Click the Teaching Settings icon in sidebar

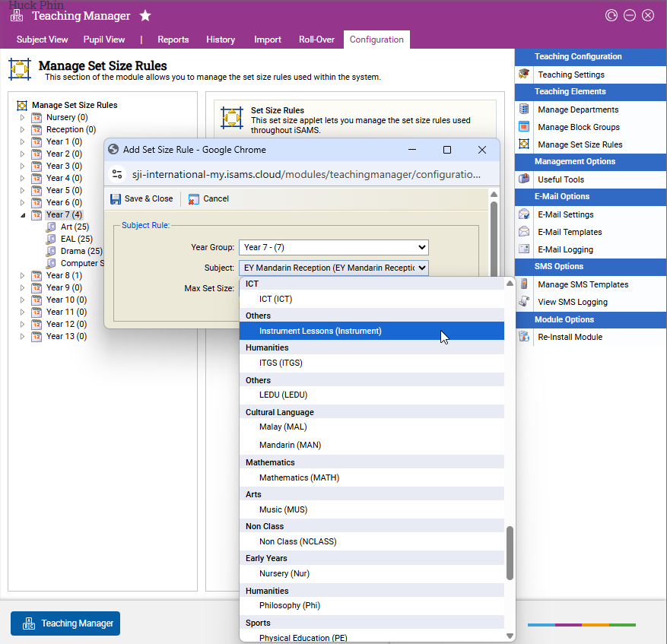point(524,75)
